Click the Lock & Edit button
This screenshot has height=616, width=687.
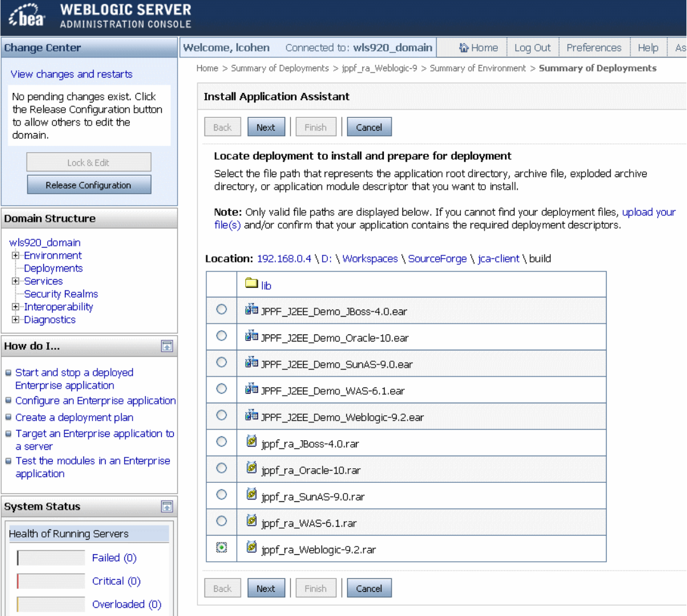[89, 162]
